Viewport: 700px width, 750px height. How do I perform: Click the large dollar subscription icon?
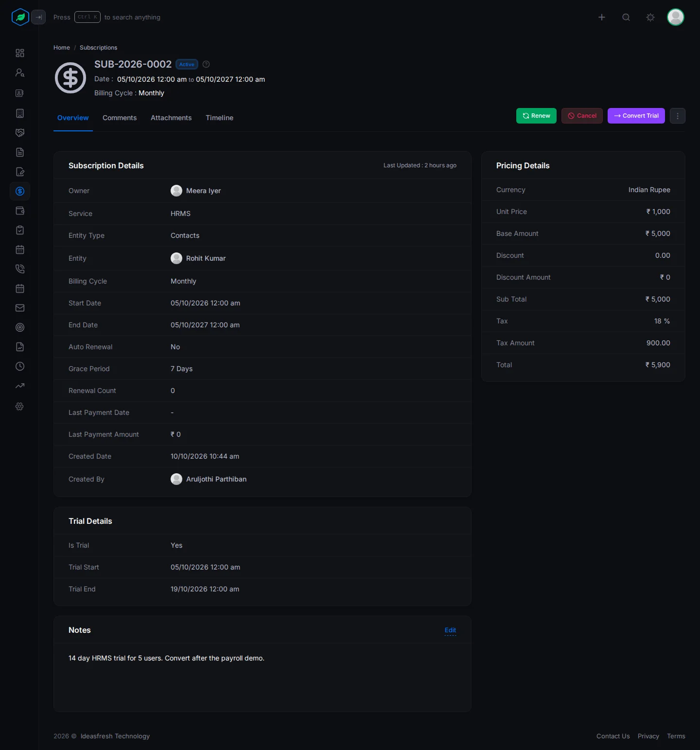click(x=70, y=78)
